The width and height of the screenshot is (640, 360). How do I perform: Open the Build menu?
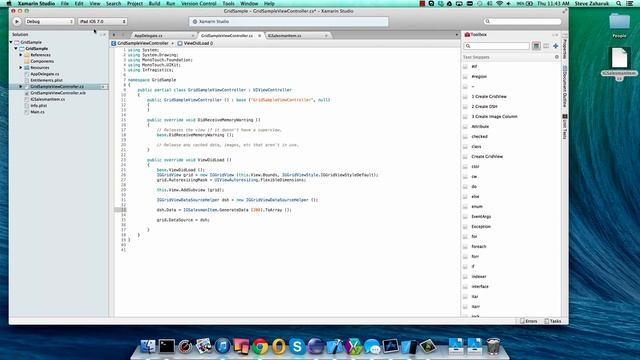click(x=154, y=3)
